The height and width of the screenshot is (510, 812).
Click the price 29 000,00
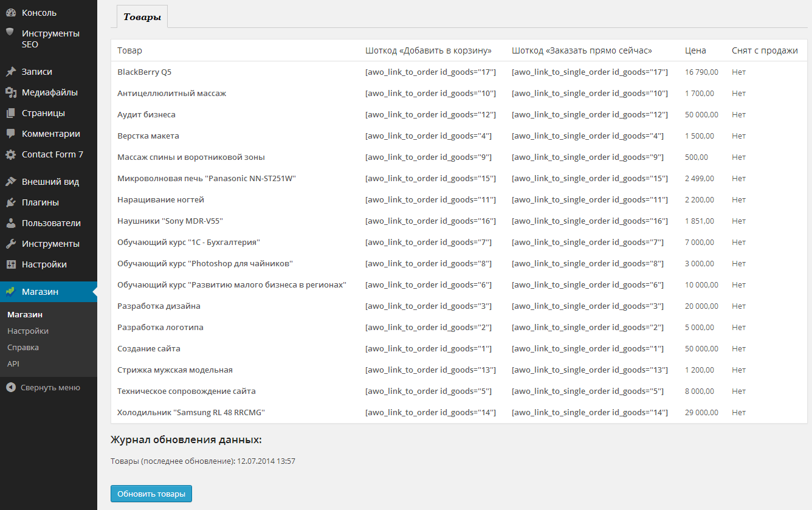[701, 413]
